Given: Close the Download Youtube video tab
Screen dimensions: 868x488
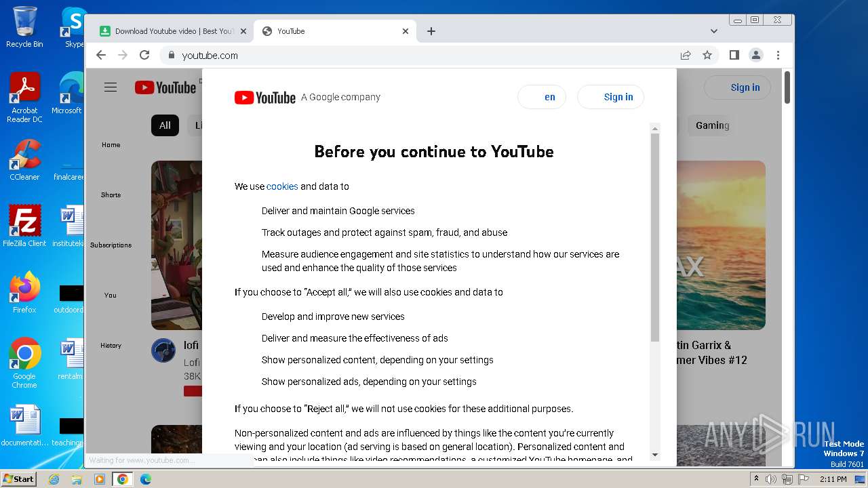Looking at the screenshot, I should coord(243,31).
